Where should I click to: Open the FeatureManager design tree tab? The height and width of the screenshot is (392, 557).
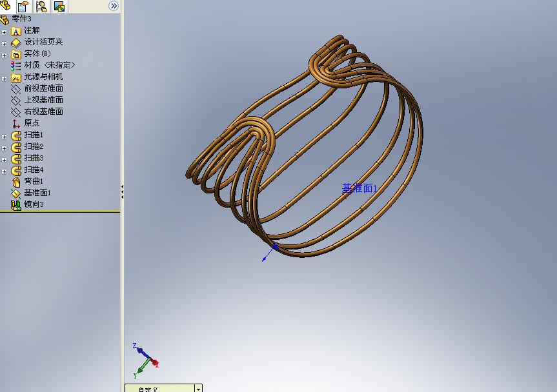click(x=6, y=5)
